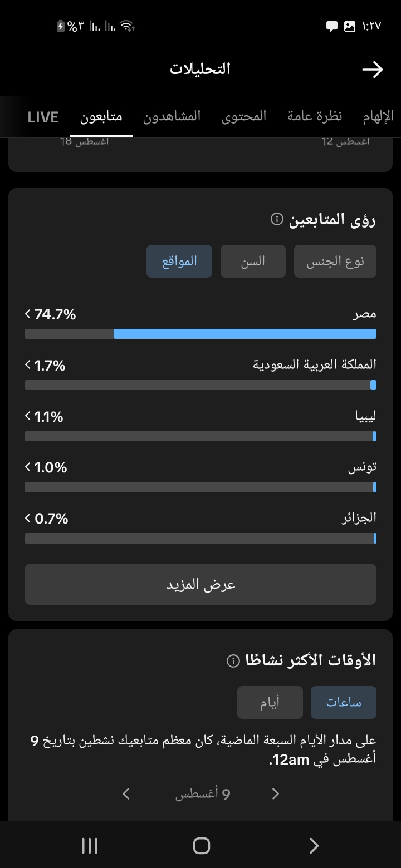Select the نوع الجنس filter chip
The width and height of the screenshot is (401, 868).
[x=335, y=261]
